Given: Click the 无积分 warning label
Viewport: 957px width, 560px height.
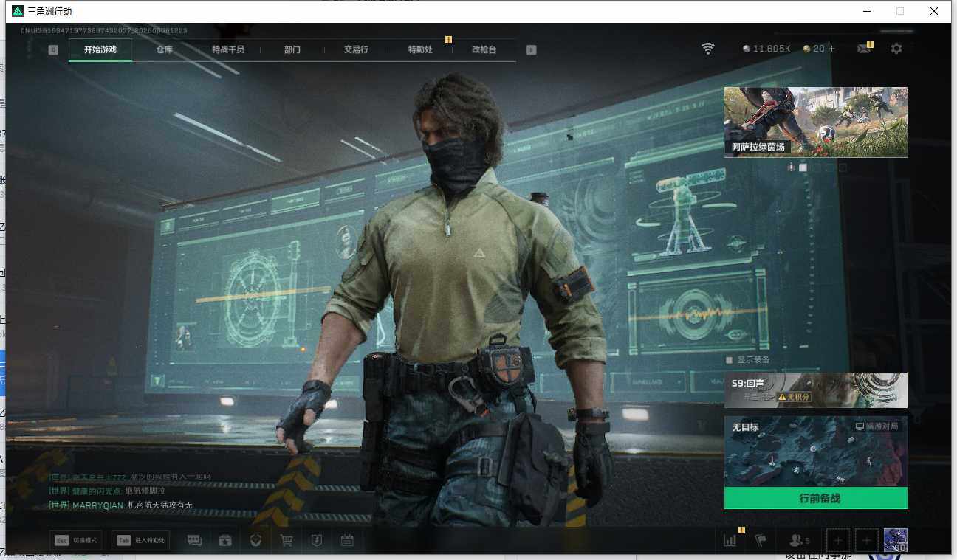Looking at the screenshot, I should (794, 397).
